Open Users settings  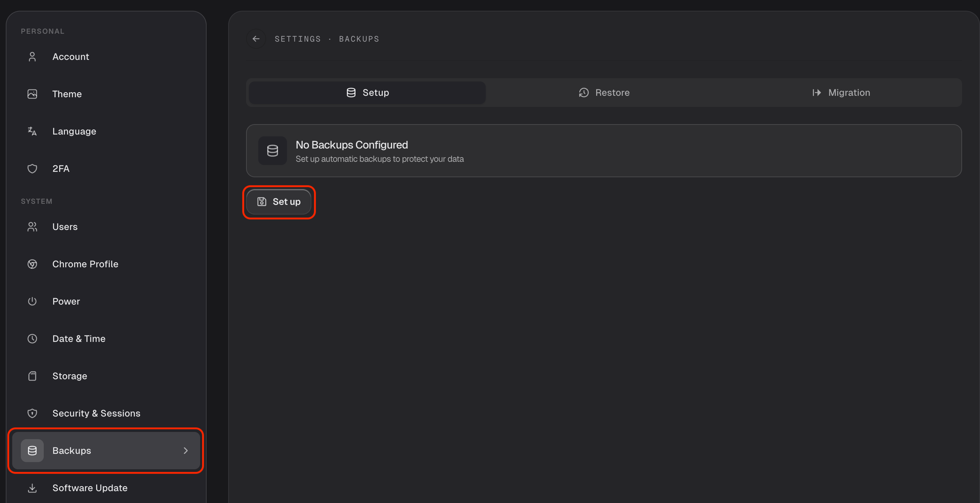(106, 227)
